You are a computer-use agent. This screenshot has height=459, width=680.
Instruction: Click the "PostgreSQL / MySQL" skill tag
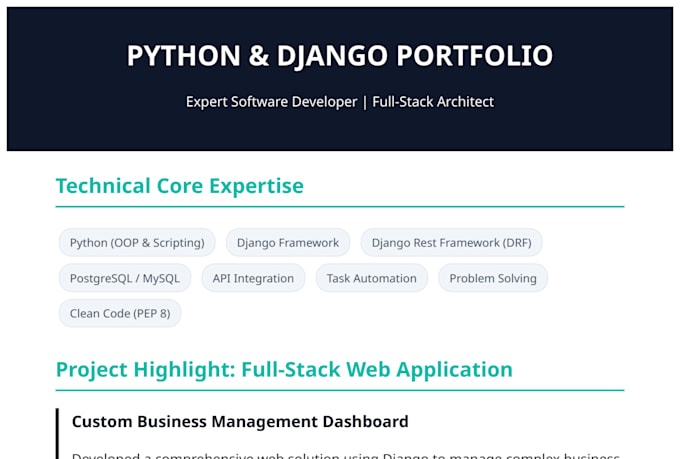125,278
